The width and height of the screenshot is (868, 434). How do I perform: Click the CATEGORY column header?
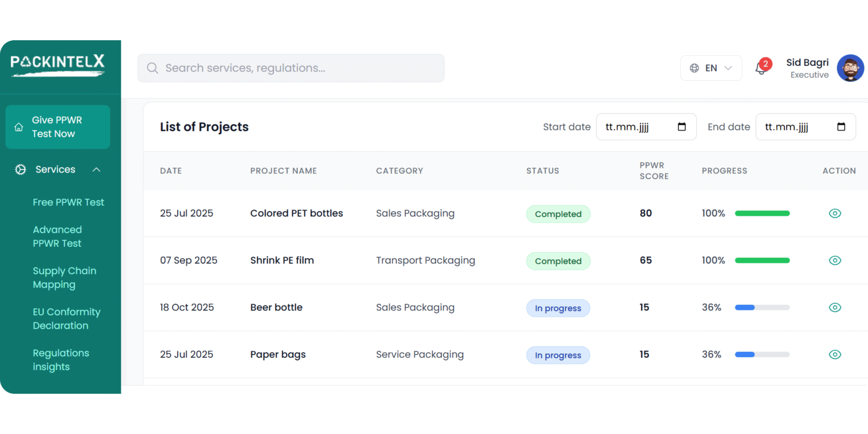399,171
